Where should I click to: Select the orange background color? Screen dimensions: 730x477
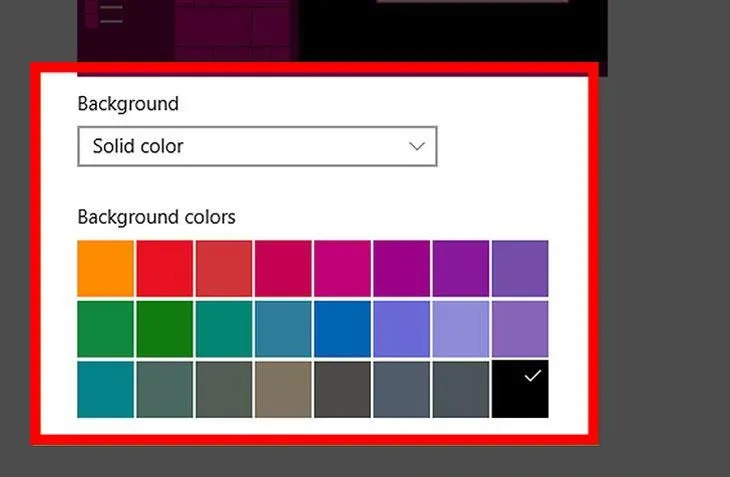[105, 268]
